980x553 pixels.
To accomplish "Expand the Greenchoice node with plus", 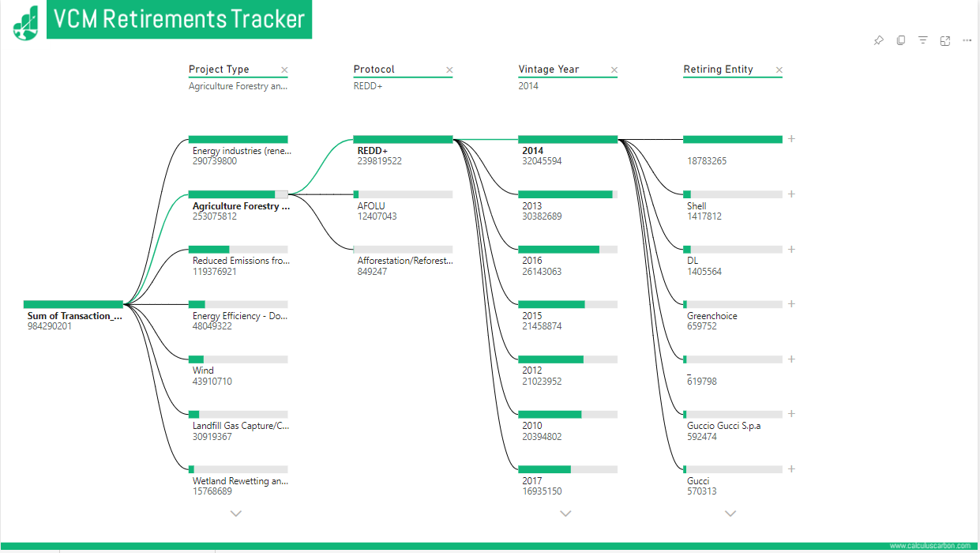I will point(791,304).
